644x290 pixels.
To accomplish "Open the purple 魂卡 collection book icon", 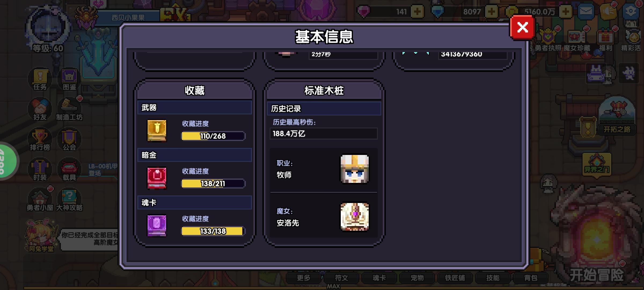I will 157,226.
